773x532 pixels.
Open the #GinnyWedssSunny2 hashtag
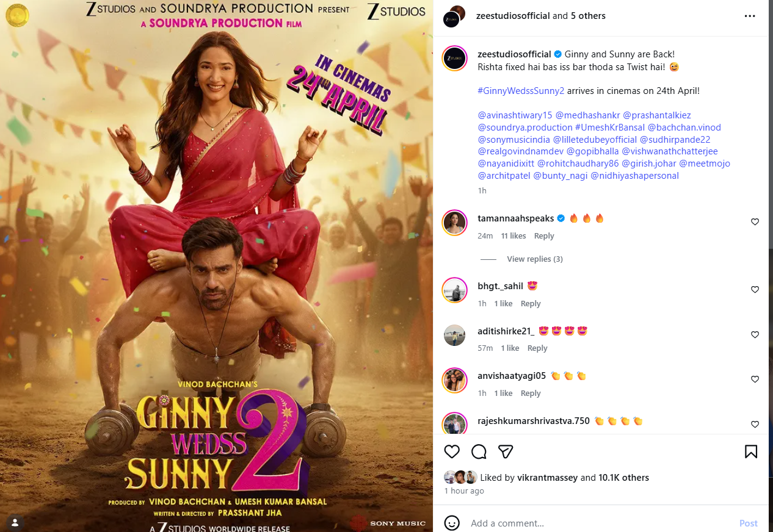click(x=521, y=91)
